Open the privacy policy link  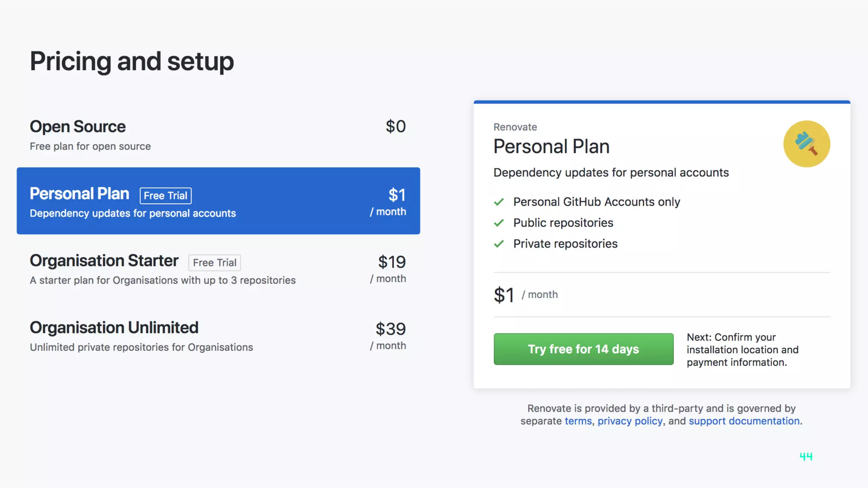coord(630,421)
